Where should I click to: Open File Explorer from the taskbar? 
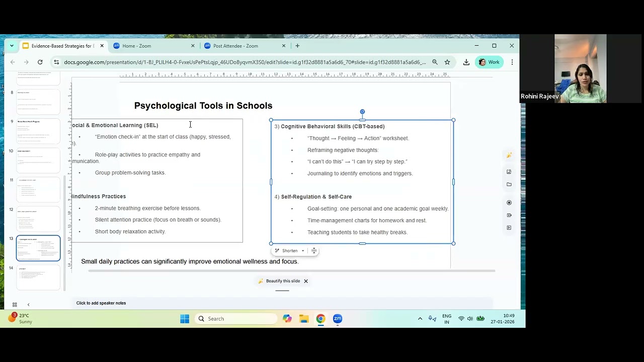pyautogui.click(x=304, y=319)
